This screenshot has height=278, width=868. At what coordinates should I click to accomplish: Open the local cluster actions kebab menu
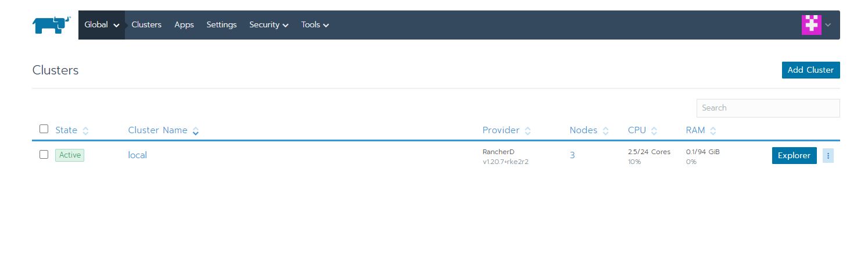pyautogui.click(x=828, y=155)
